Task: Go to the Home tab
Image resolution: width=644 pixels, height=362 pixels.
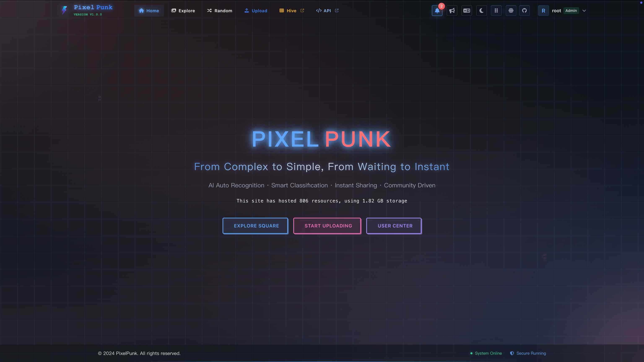Action: (149, 11)
